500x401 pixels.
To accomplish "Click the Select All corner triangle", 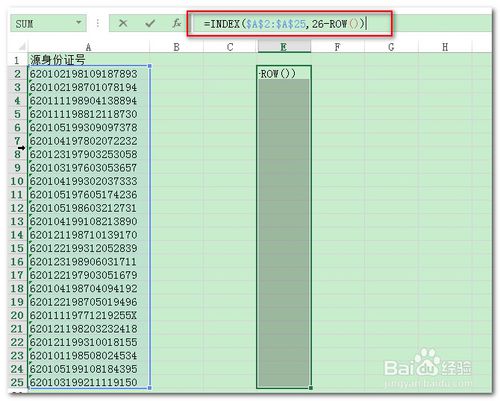I will (22, 46).
